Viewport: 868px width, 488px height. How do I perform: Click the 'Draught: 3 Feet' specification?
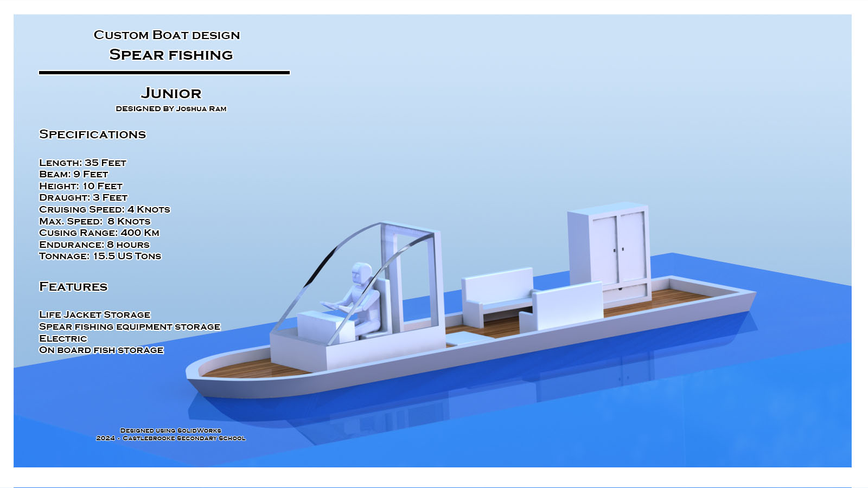(x=83, y=197)
